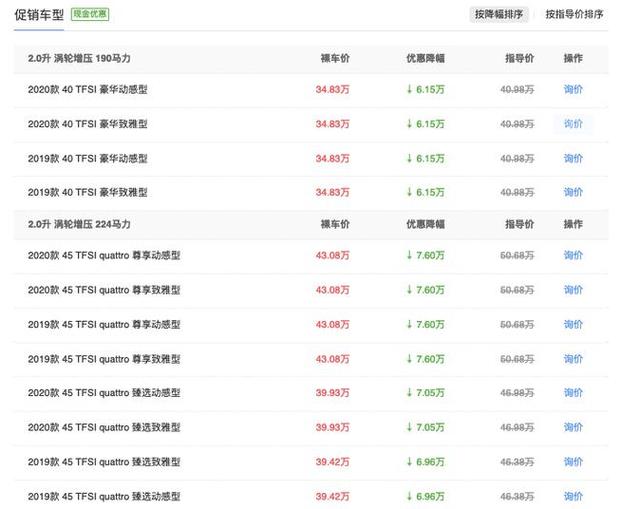This screenshot has height=509, width=640.
Task: Click 询价 for 2019款 45 TFSI quattro 尊享动感型
Action: point(573,325)
